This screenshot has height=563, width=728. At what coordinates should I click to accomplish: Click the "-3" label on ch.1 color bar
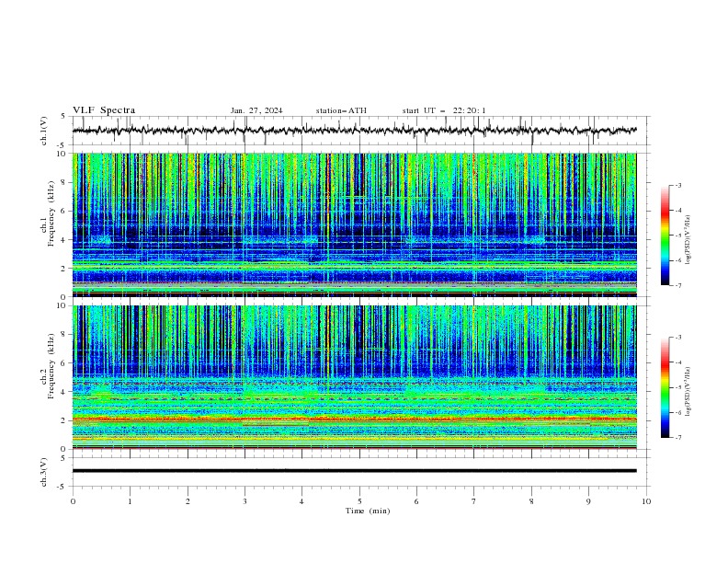[678, 185]
